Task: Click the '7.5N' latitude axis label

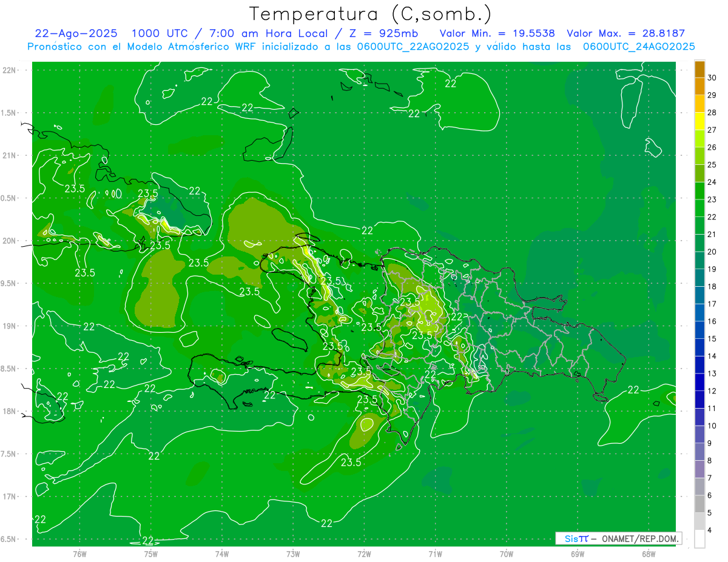Action: [9, 454]
